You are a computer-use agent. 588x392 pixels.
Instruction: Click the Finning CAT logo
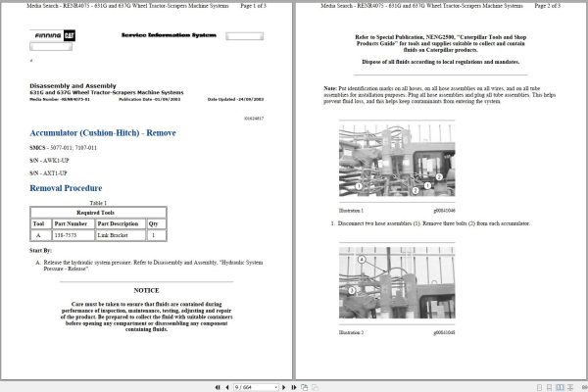point(53,35)
